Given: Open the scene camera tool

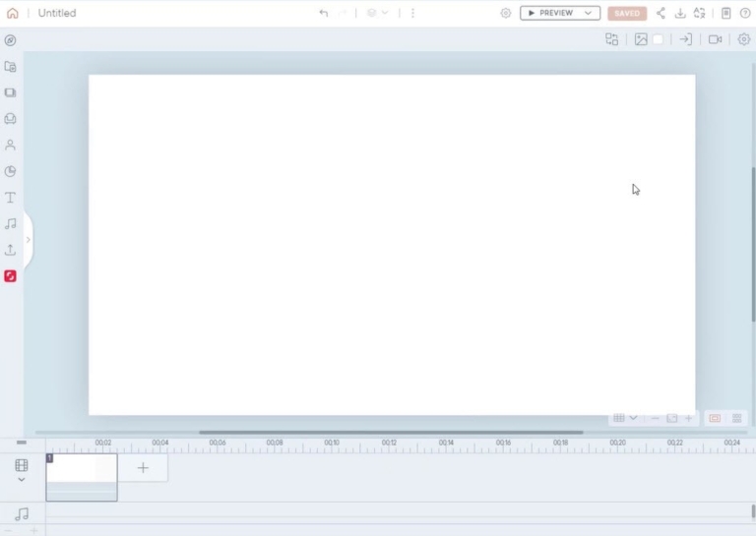Looking at the screenshot, I should click(x=715, y=39).
